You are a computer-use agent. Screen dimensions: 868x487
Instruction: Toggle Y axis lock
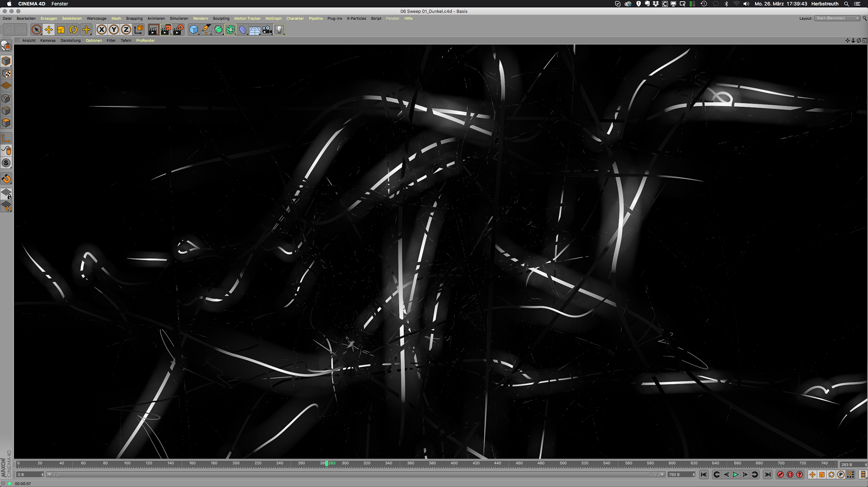pyautogui.click(x=114, y=30)
